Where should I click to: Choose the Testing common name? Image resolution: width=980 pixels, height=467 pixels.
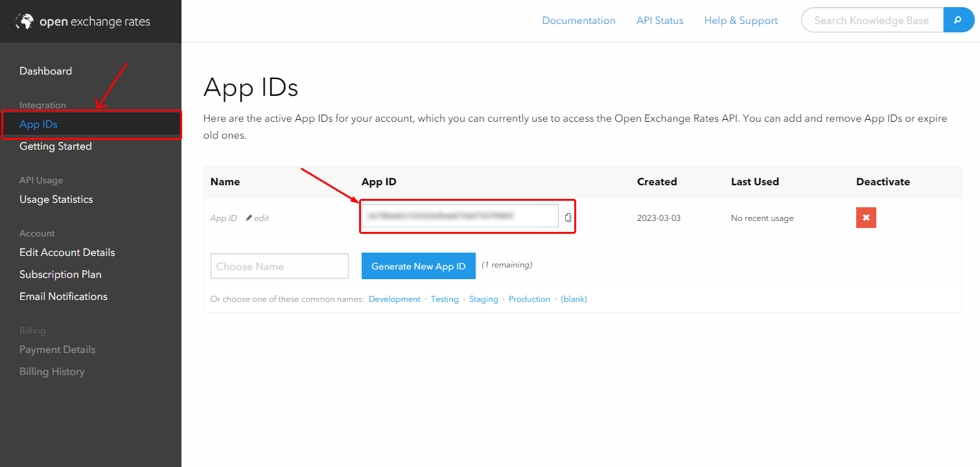(445, 299)
